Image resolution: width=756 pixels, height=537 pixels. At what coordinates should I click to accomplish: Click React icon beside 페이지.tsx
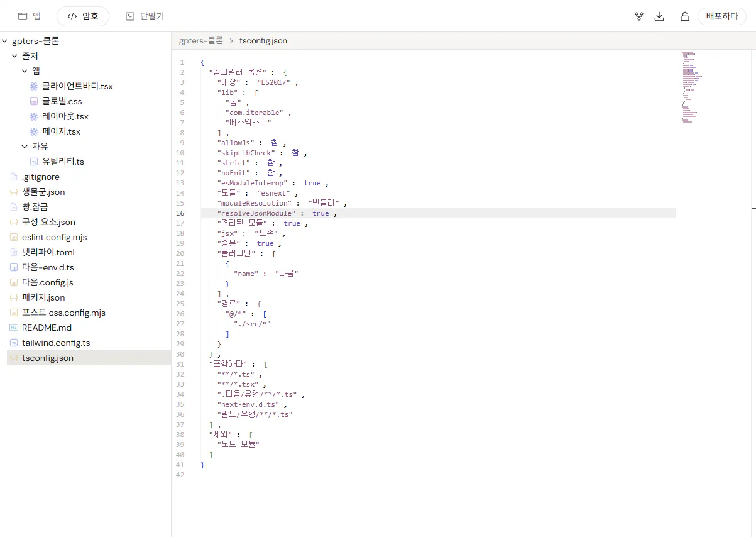tap(34, 131)
